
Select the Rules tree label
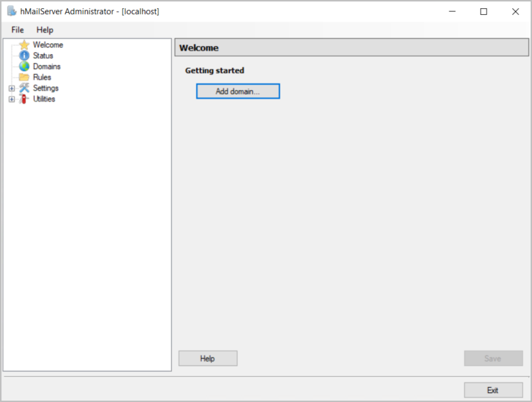pos(42,77)
